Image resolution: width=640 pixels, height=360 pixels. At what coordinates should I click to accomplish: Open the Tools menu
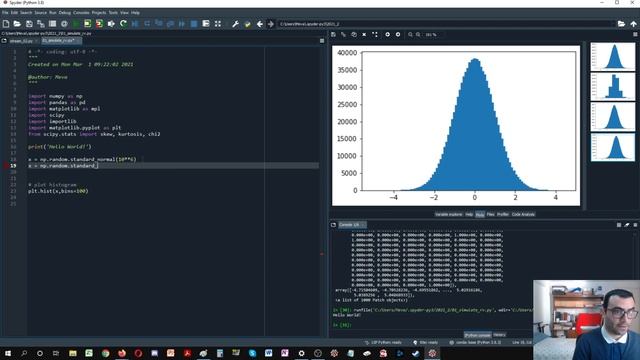113,13
